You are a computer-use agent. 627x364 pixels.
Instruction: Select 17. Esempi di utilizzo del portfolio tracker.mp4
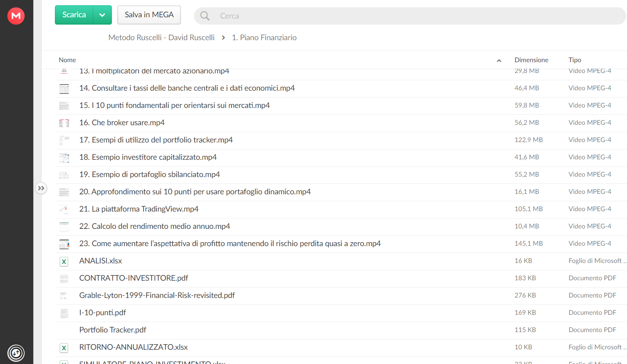tap(341, 140)
